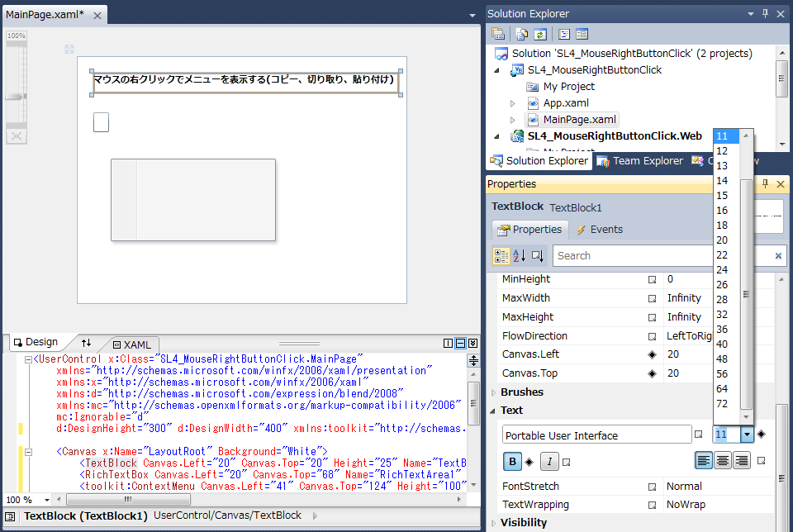Image resolution: width=793 pixels, height=532 pixels.
Task: Click the XAML pane horizontal scrollbar thumb
Action: [x=129, y=500]
